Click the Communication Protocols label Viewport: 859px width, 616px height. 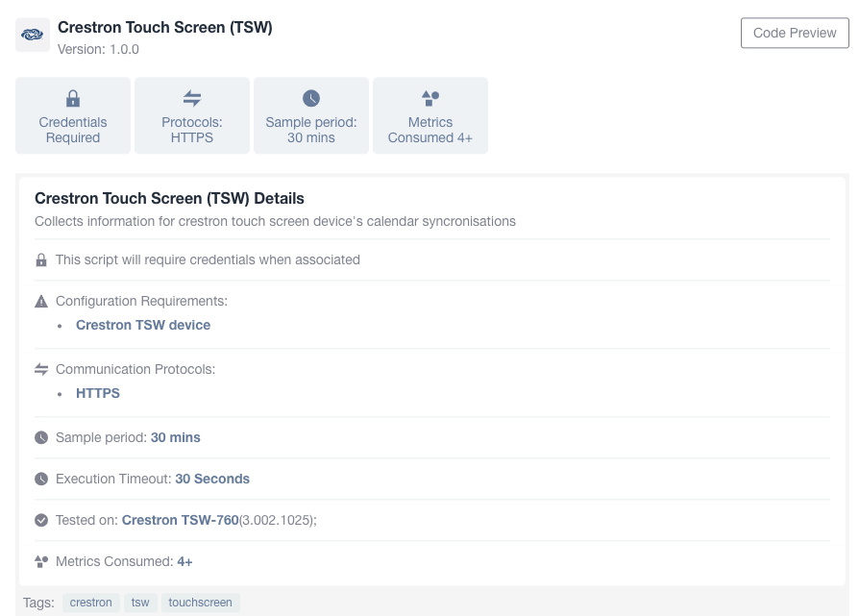click(x=135, y=369)
